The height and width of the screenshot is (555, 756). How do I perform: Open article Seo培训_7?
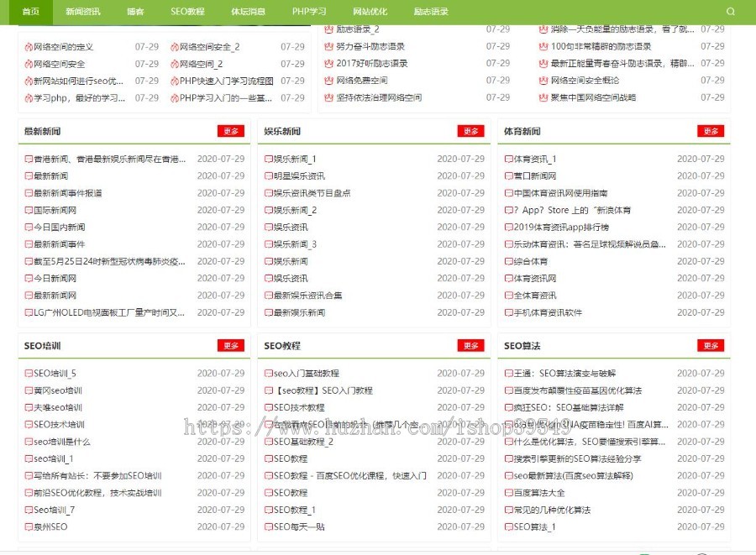click(x=54, y=510)
